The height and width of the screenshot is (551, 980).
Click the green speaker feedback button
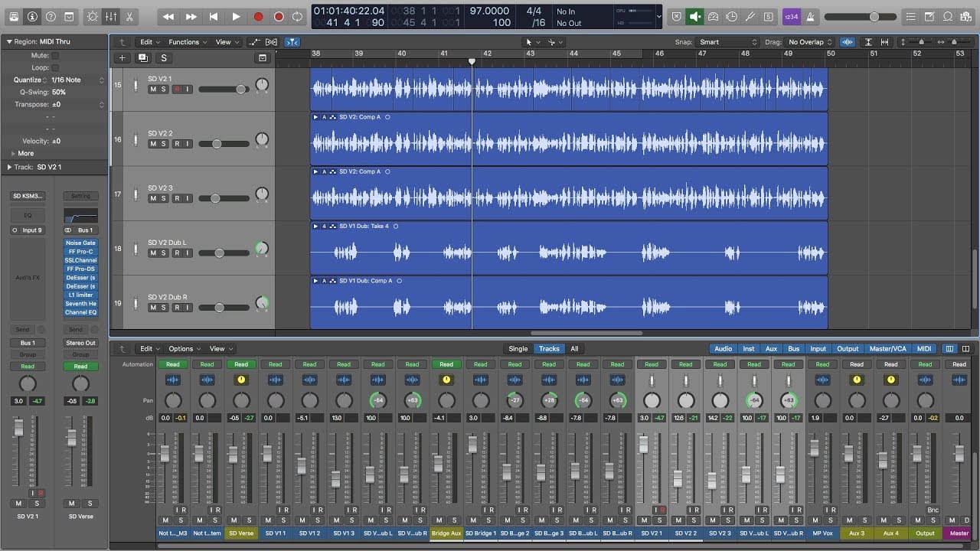coord(695,16)
